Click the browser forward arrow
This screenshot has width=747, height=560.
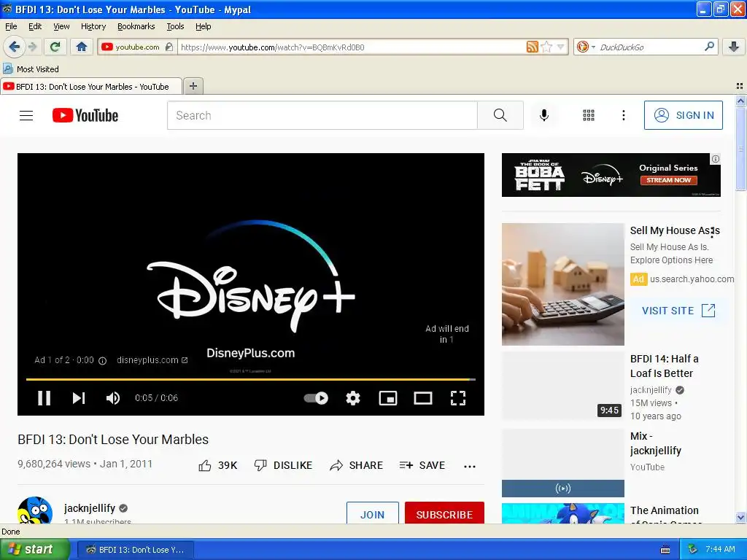tap(32, 47)
